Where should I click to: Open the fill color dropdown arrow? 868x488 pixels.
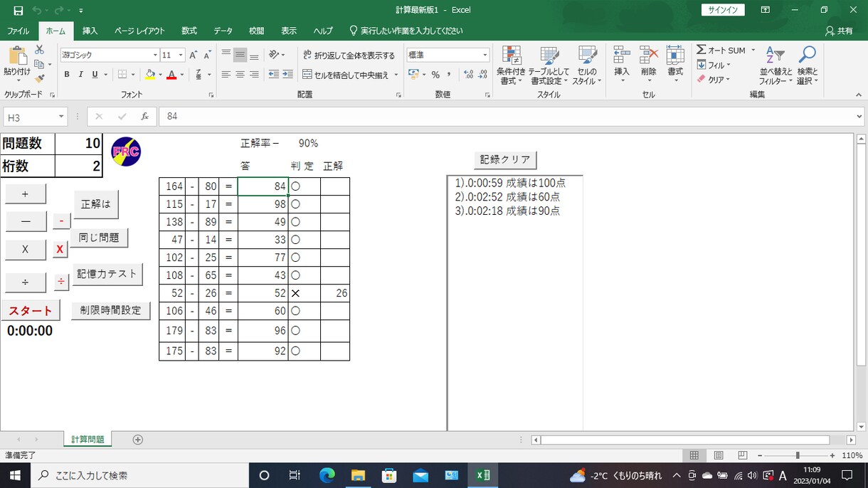pos(159,75)
